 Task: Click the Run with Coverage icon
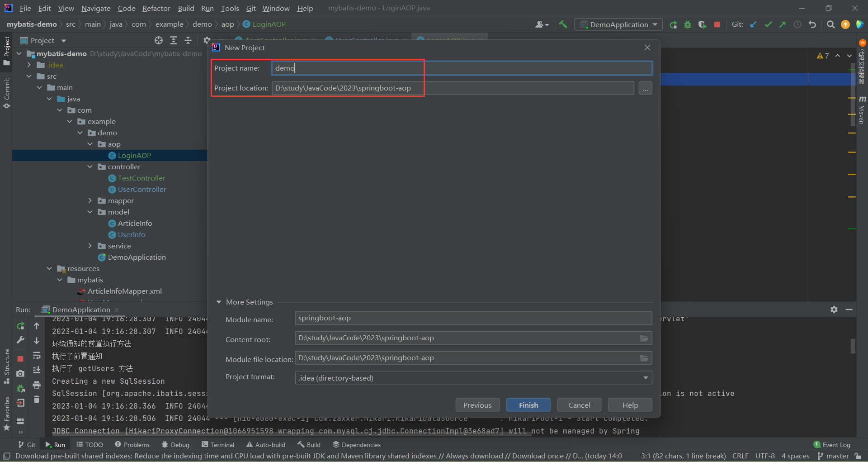pos(702,24)
